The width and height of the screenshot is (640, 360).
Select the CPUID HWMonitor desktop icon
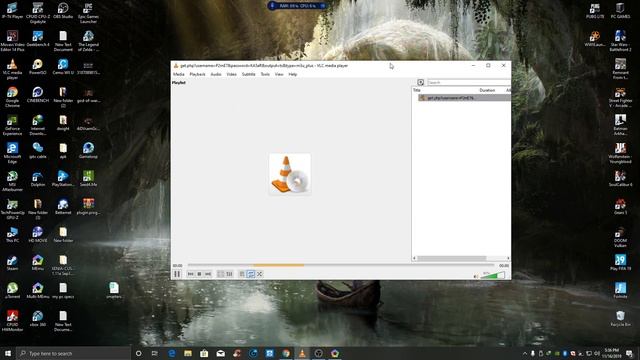[x=12, y=321]
